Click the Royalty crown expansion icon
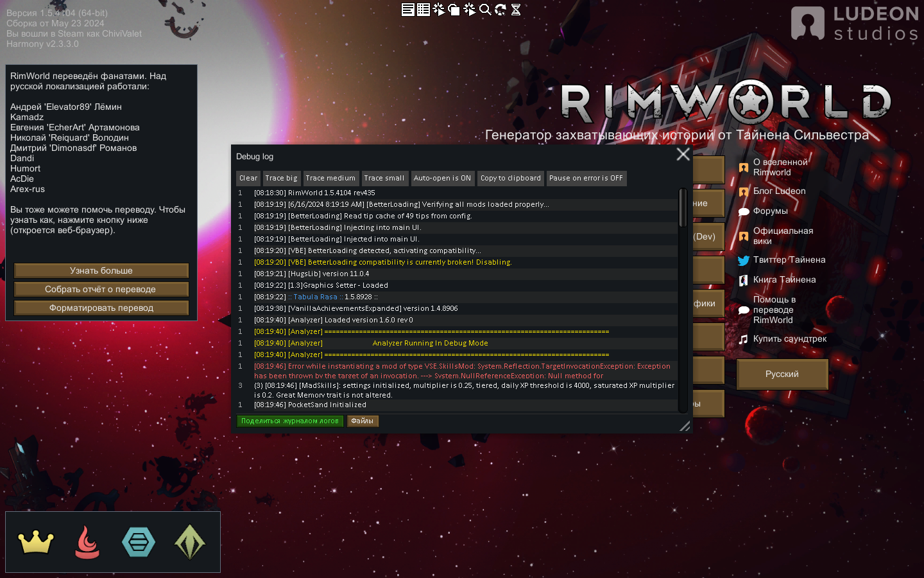Viewport: 924px width, 578px height. 36,542
